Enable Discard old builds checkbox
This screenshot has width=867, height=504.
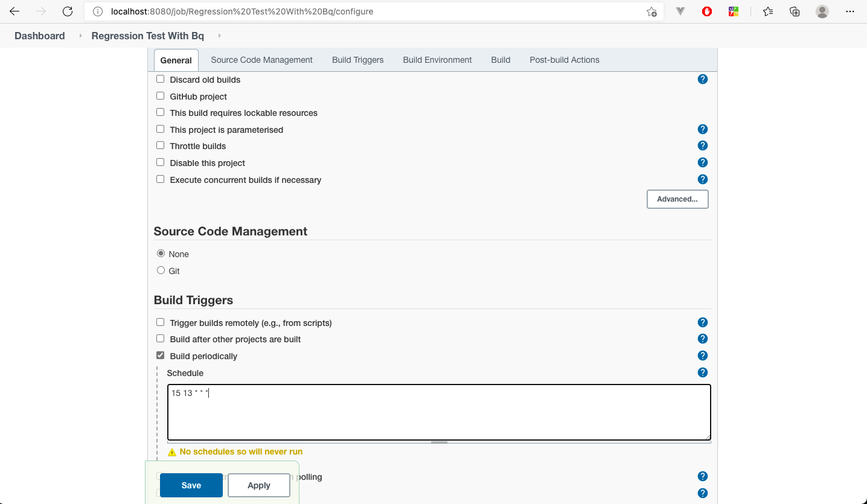coord(161,79)
